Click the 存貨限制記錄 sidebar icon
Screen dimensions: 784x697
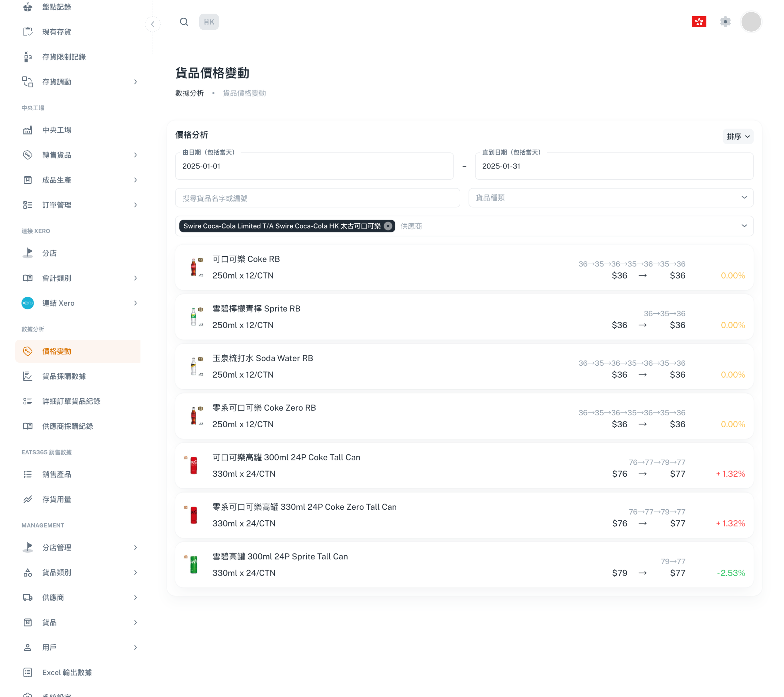coord(27,57)
